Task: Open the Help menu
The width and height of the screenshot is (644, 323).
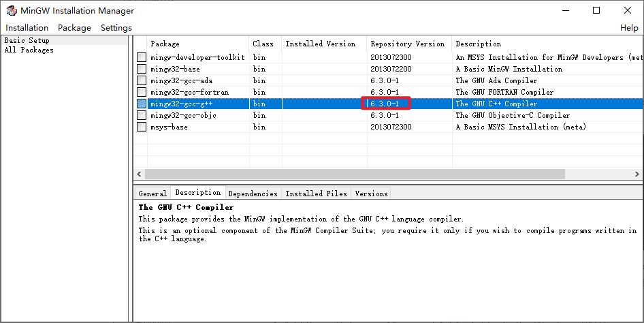Action: (x=629, y=27)
